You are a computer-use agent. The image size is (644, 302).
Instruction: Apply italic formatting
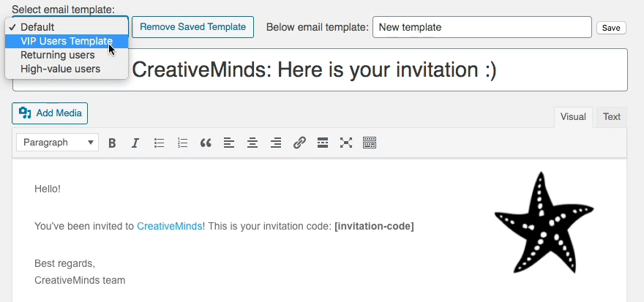[x=135, y=143]
